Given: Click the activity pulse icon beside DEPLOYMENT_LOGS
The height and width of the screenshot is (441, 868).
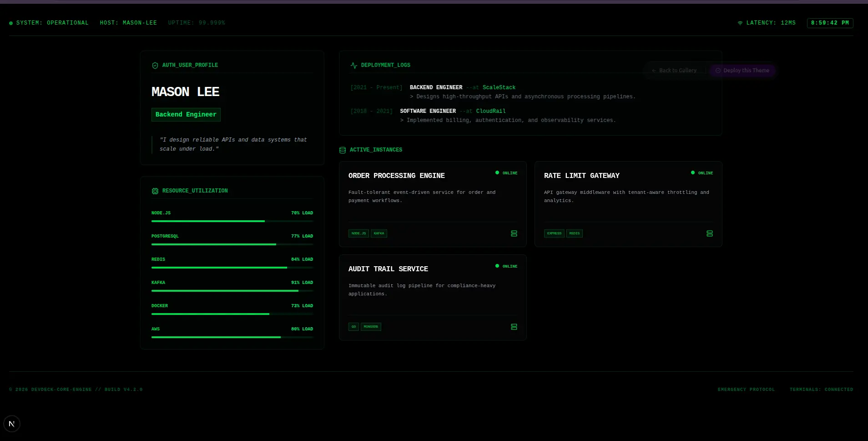Looking at the screenshot, I should (354, 66).
